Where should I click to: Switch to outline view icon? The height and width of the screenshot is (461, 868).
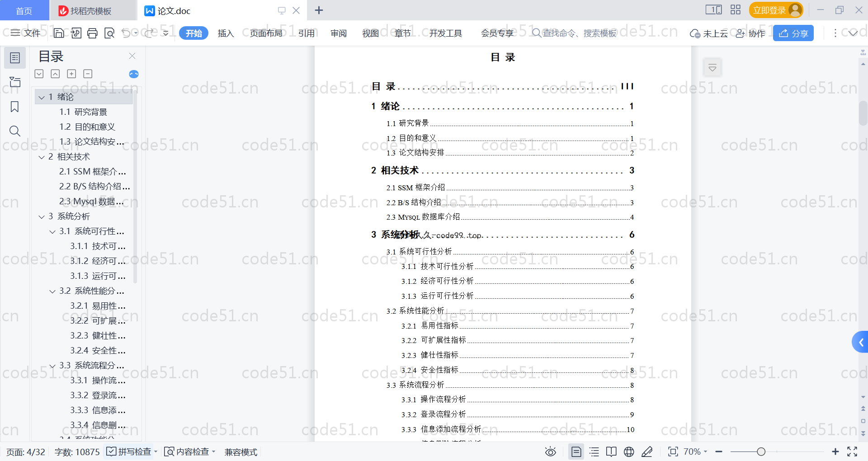594,452
